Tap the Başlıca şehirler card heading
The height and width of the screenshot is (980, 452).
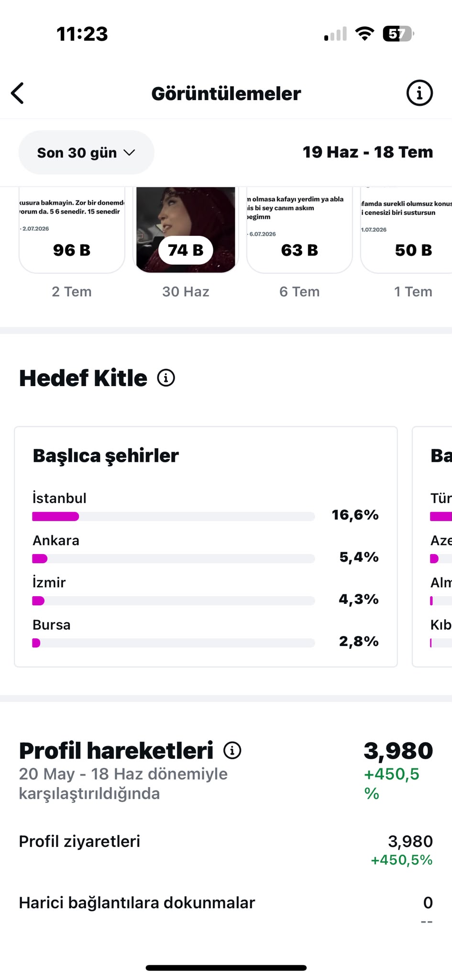[x=106, y=456]
